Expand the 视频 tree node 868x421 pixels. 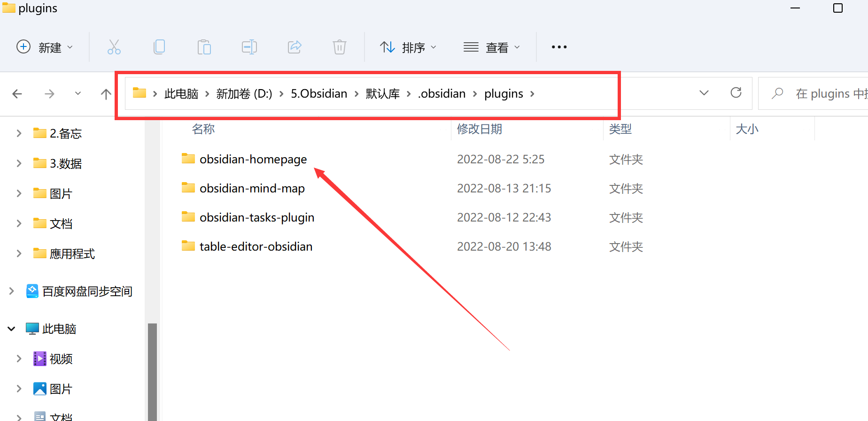point(19,359)
